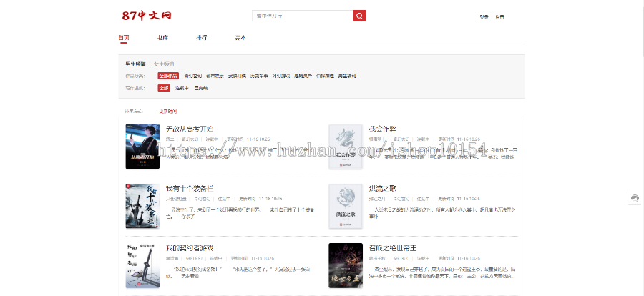Filter writing progress by 连载中

(x=182, y=88)
